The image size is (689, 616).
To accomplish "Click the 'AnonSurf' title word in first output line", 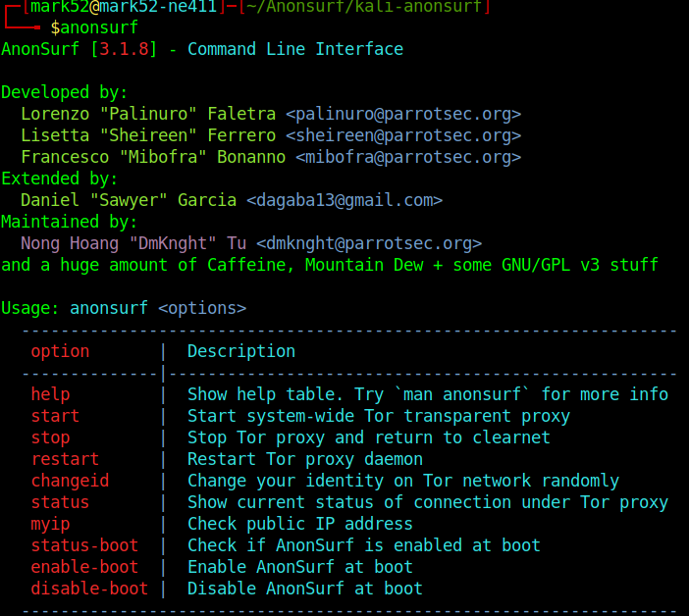I will [40, 49].
